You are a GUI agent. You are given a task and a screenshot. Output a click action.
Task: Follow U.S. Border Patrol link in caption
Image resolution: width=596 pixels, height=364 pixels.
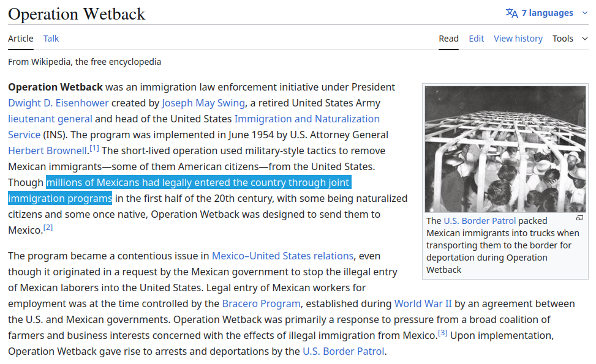480,221
